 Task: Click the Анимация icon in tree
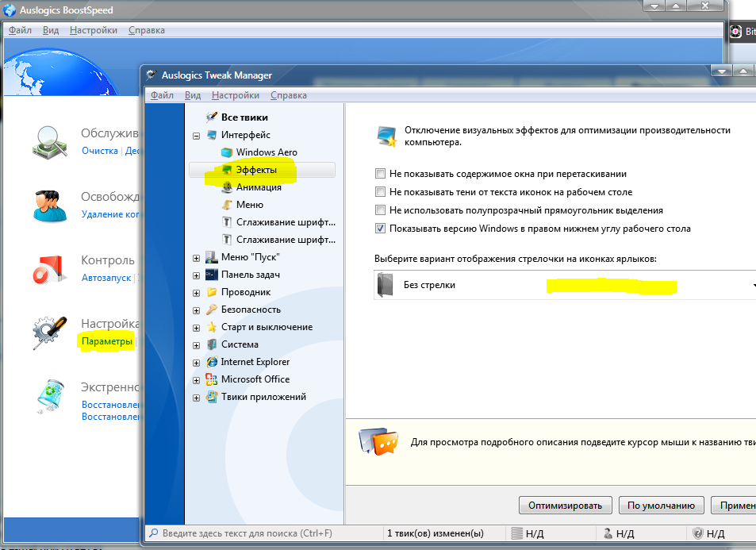click(227, 187)
